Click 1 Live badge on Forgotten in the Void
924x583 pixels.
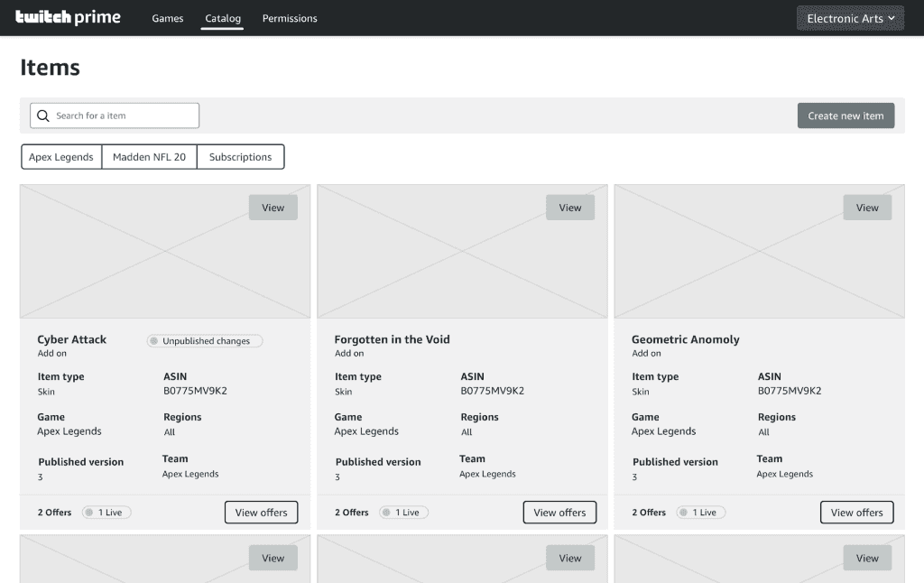403,513
